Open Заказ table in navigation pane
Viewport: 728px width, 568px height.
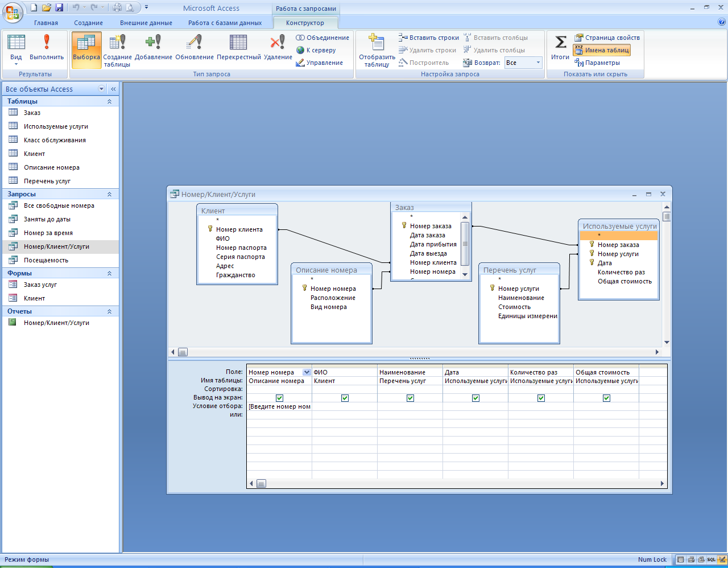point(61,113)
